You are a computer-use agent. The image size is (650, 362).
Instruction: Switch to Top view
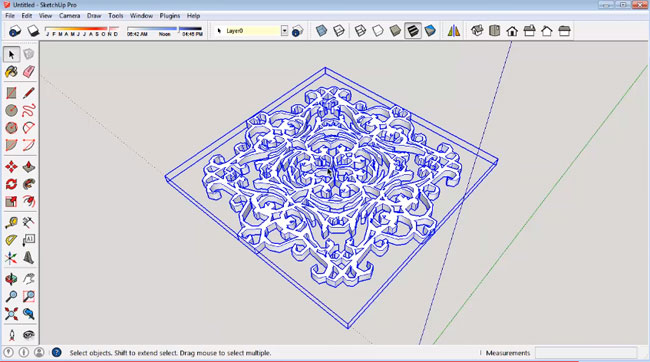pyautogui.click(x=494, y=31)
